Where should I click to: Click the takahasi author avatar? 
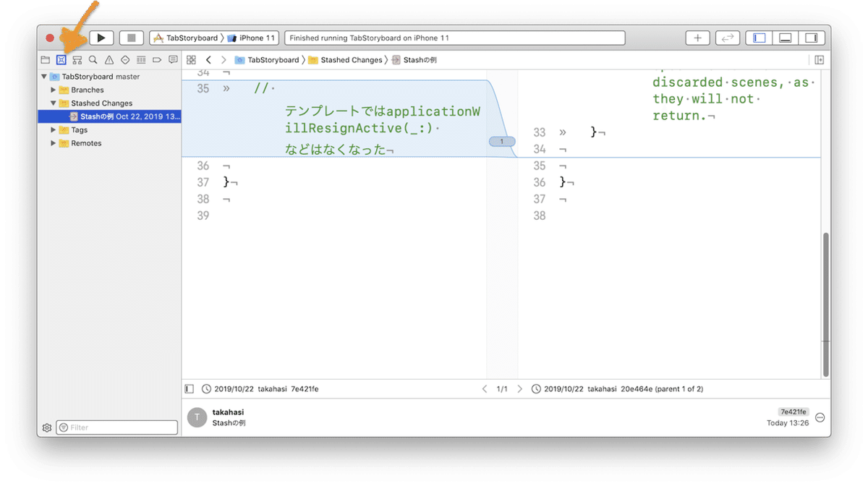click(197, 417)
